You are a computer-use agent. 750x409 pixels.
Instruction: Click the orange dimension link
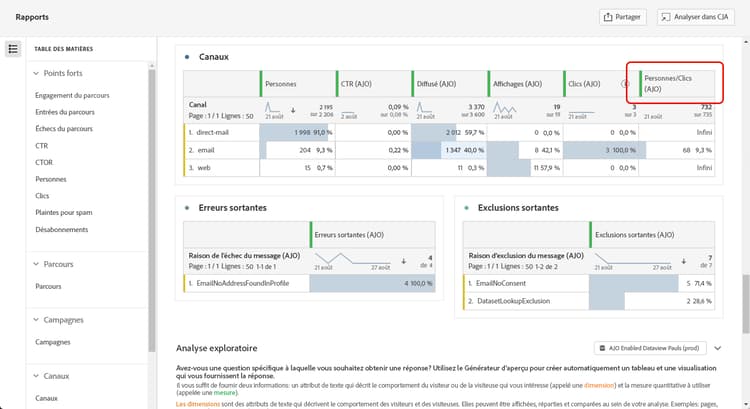coord(599,385)
